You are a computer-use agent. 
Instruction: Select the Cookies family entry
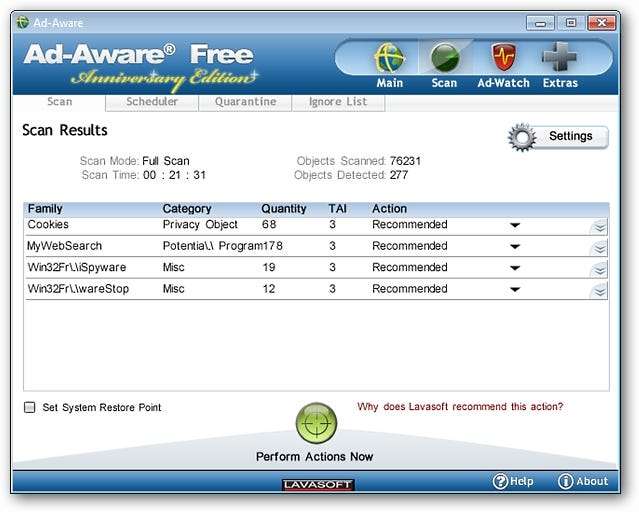48,225
